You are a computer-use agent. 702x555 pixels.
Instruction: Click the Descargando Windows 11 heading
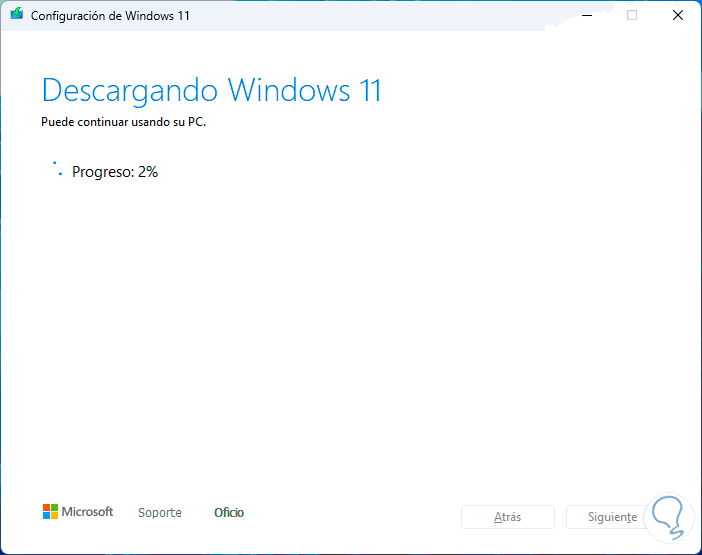click(211, 91)
